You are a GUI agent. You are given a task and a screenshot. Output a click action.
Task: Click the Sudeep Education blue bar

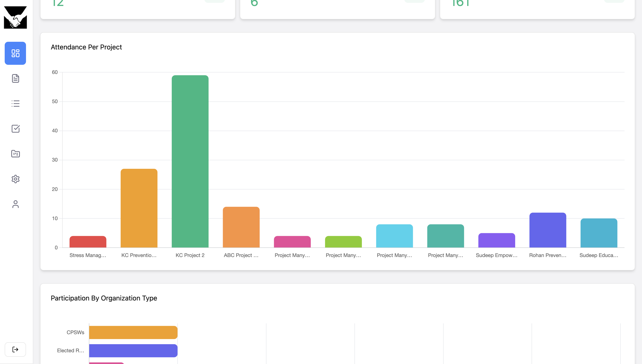click(x=599, y=233)
